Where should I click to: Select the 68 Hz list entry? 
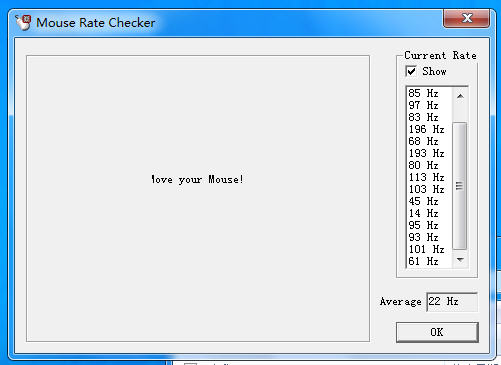tap(429, 141)
